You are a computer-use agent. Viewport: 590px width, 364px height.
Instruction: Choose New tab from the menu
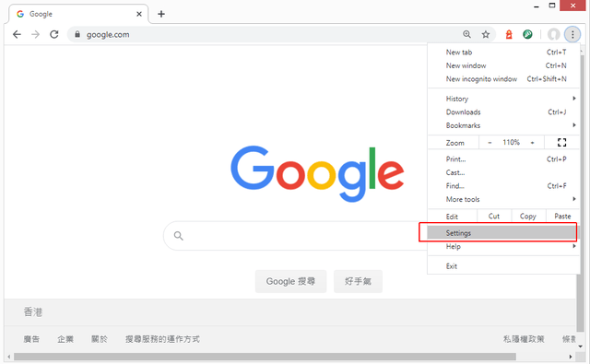(x=503, y=53)
